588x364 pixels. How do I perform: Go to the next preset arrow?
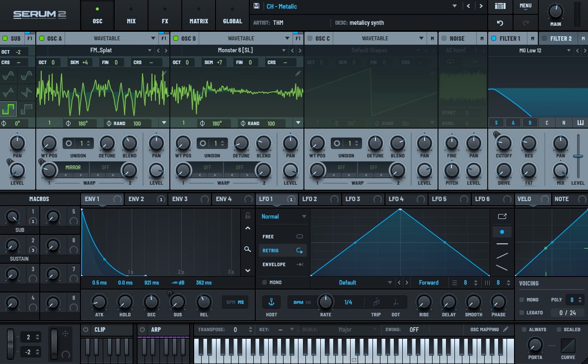(x=481, y=6)
